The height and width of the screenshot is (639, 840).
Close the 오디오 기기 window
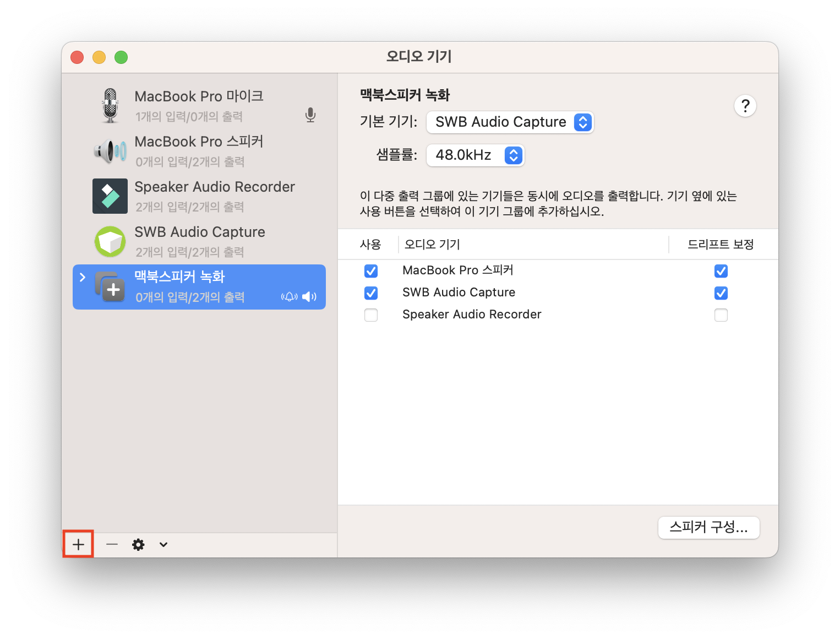click(x=77, y=57)
